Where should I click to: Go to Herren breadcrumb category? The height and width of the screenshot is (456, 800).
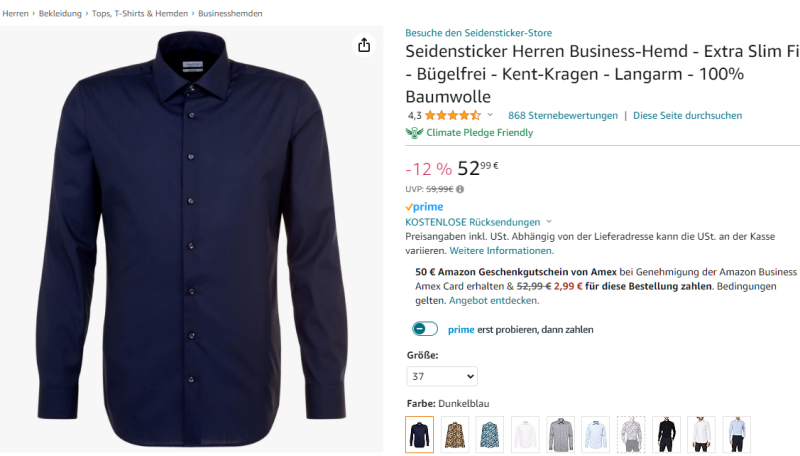[15, 13]
